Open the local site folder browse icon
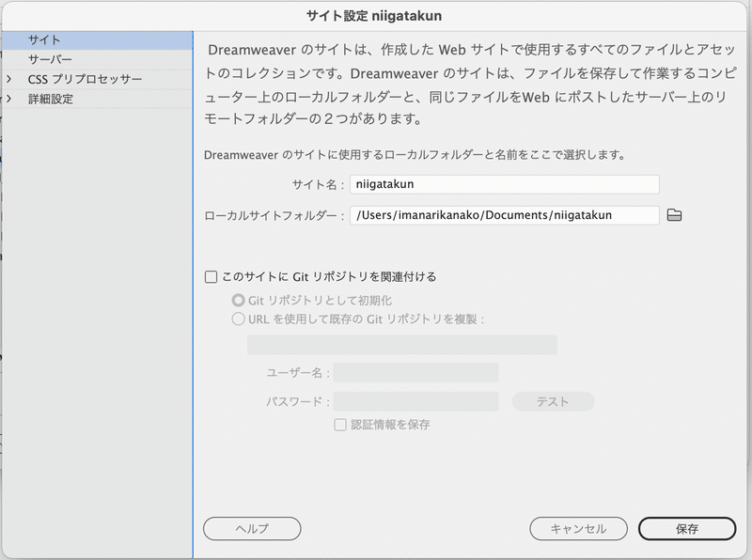Image resolution: width=752 pixels, height=560 pixels. pos(674,215)
